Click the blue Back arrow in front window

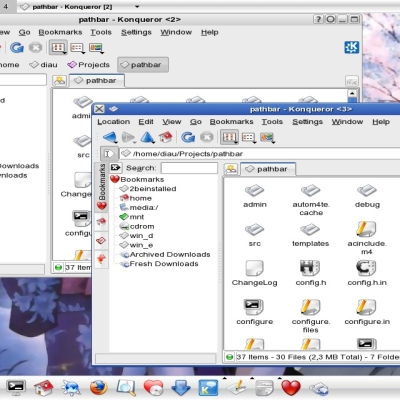pos(110,137)
